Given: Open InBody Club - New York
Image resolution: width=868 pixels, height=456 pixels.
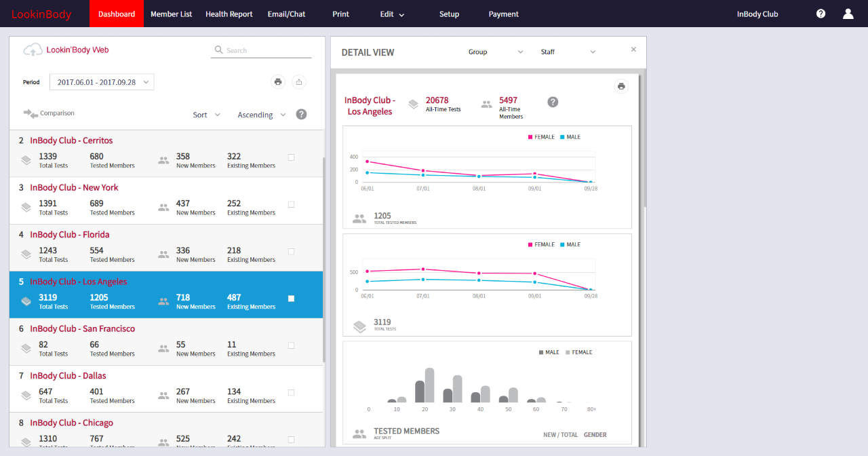Looking at the screenshot, I should [x=74, y=187].
